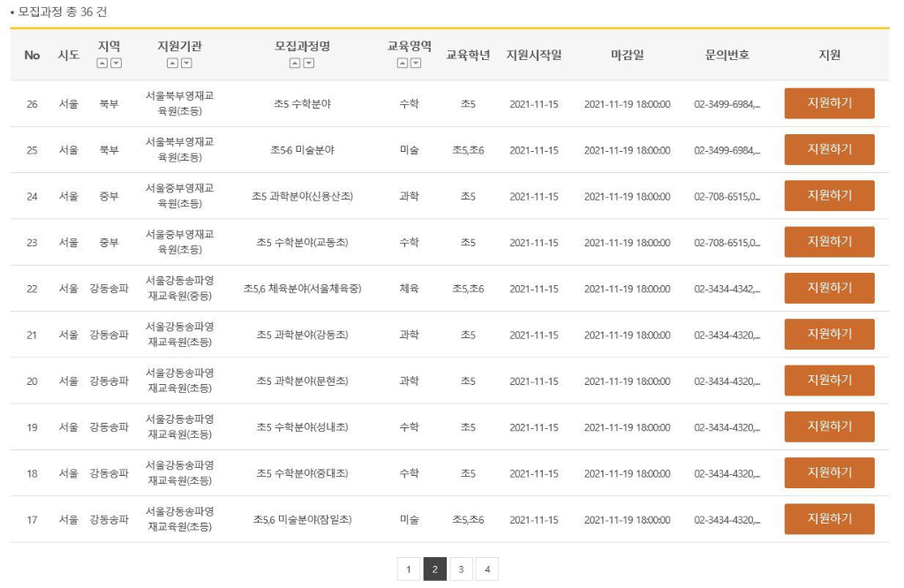
Task: Click 지원하기 for row 23 수학분야(교동초)
Action: [829, 242]
